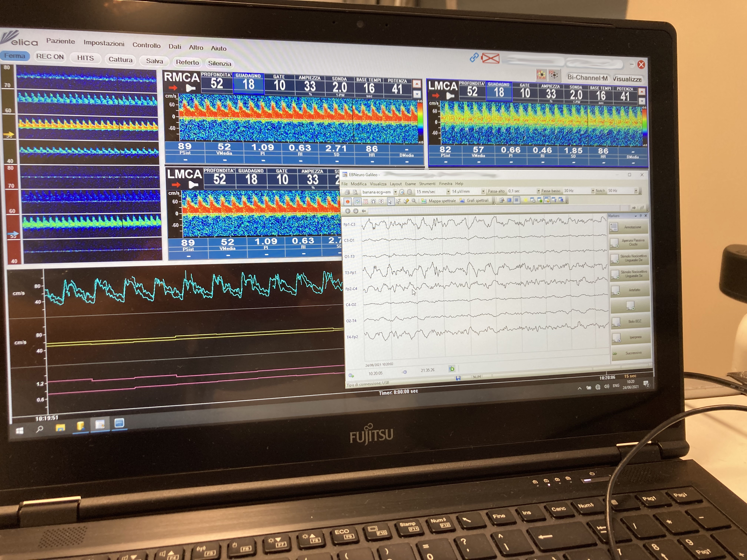
Task: Expand the system tray hidden icons chevron
Action: pyautogui.click(x=580, y=388)
